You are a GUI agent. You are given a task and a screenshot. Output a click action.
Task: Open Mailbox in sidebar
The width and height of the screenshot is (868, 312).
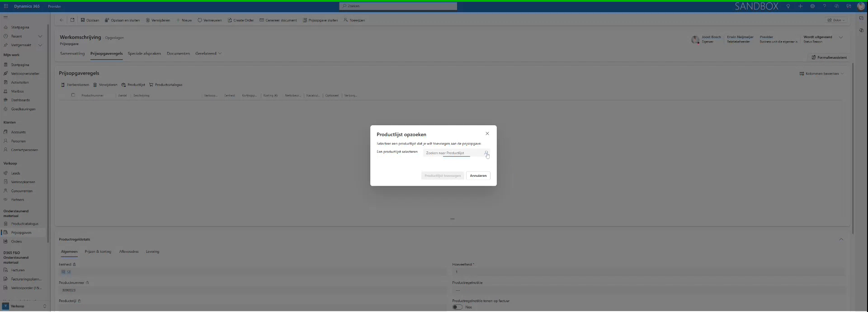coord(18,91)
